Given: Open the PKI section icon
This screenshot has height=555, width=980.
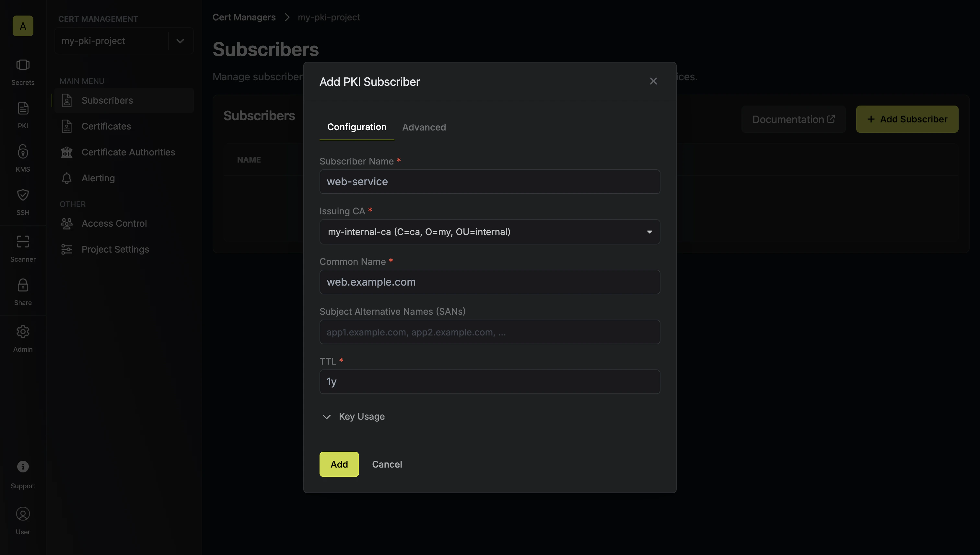Looking at the screenshot, I should pyautogui.click(x=23, y=108).
